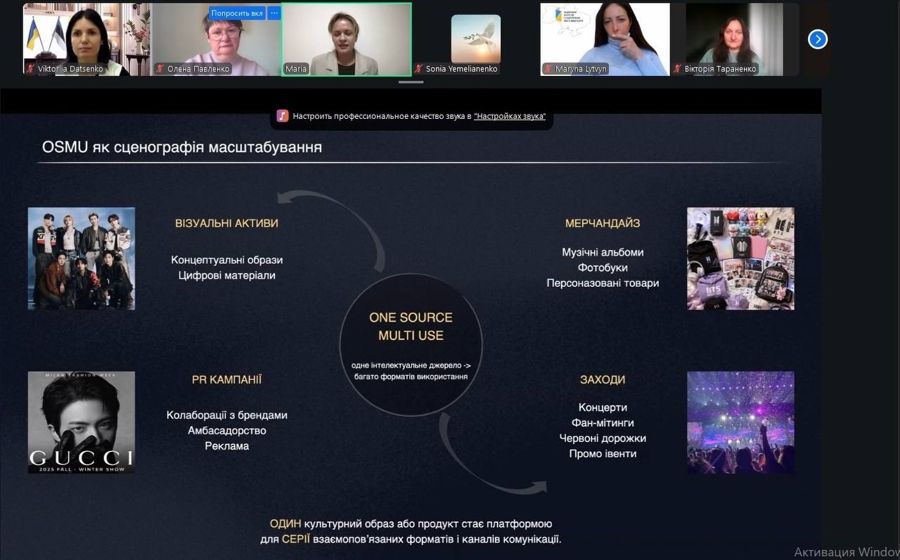
Task: Click the muted mic icon beside Maryna Lytvyn
Action: point(547,69)
